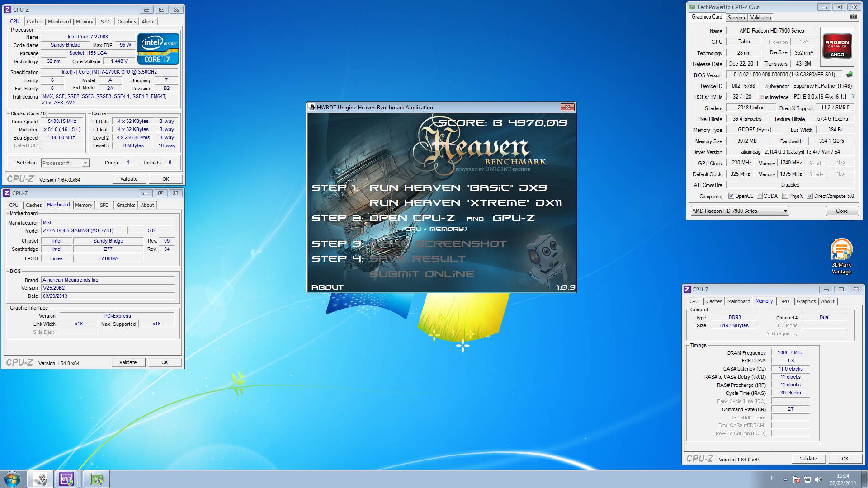This screenshot has width=868, height=488.
Task: Open the AMD Radeon HD 7900 Series dropdown
Action: [x=740, y=211]
